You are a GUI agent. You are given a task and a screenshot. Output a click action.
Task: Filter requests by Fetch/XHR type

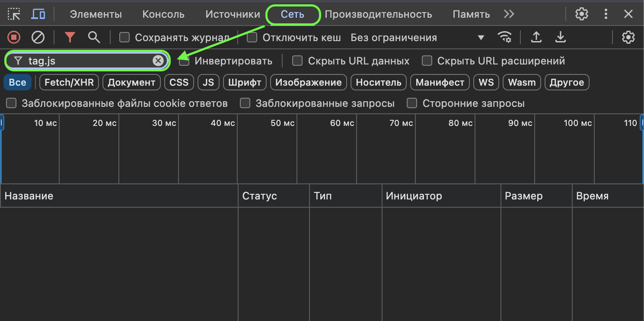click(69, 82)
